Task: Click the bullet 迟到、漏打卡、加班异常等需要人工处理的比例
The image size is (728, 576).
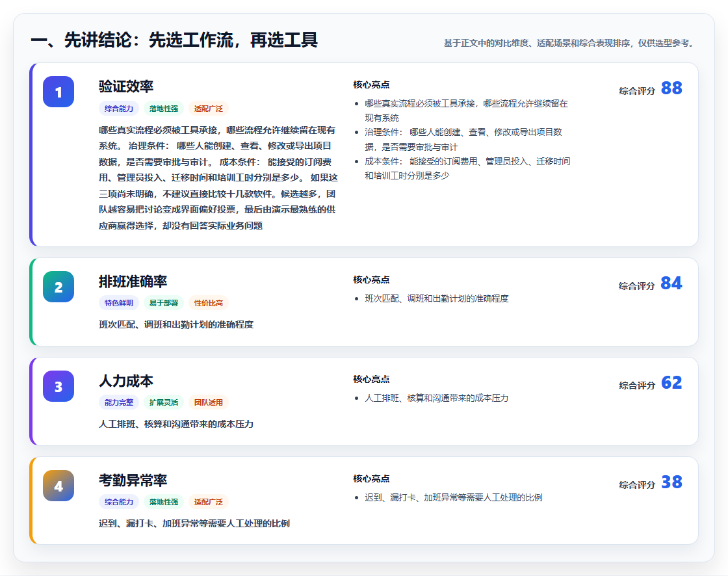Action: coord(454,497)
